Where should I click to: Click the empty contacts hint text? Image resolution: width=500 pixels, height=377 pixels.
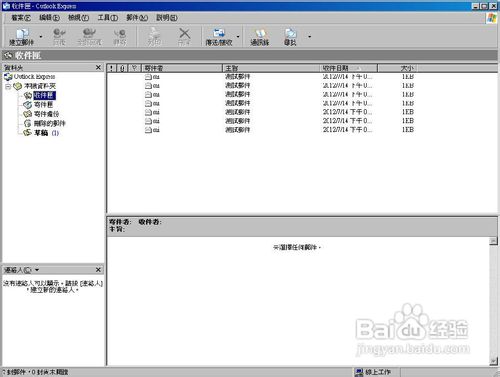[53, 287]
